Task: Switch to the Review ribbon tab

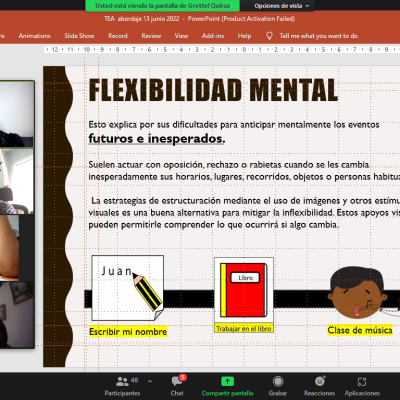Action: point(151,36)
